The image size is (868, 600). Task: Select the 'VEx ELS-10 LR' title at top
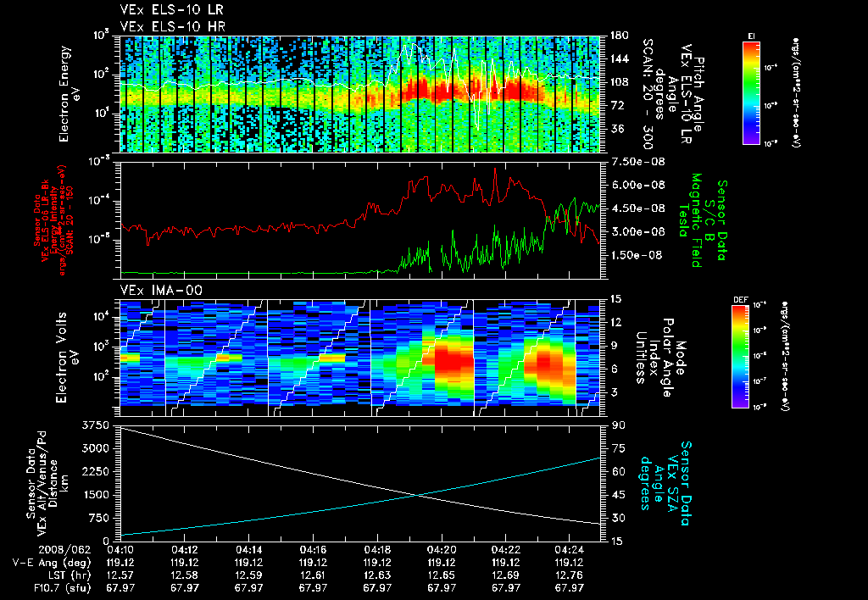coord(171,9)
